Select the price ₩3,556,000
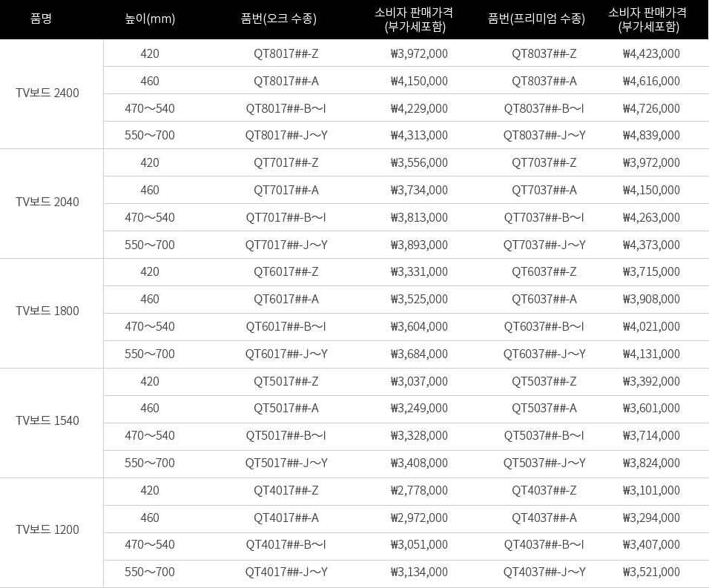This screenshot has width=709, height=588. click(419, 162)
